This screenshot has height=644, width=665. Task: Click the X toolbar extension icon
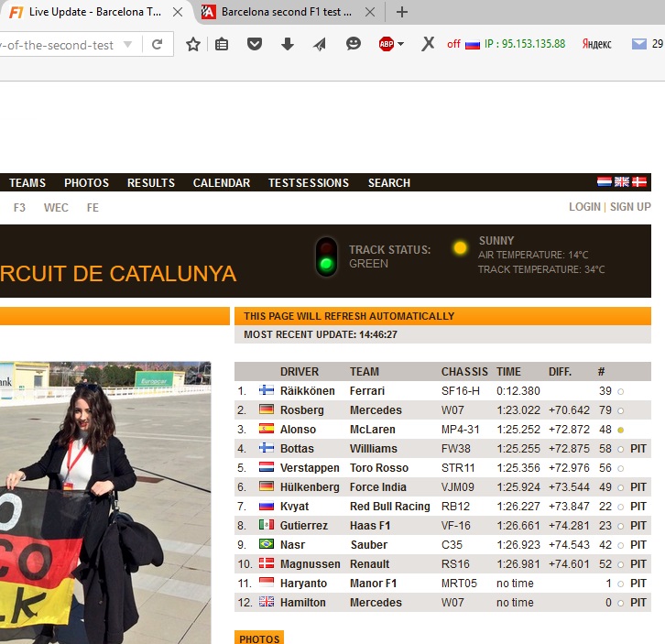click(x=428, y=44)
